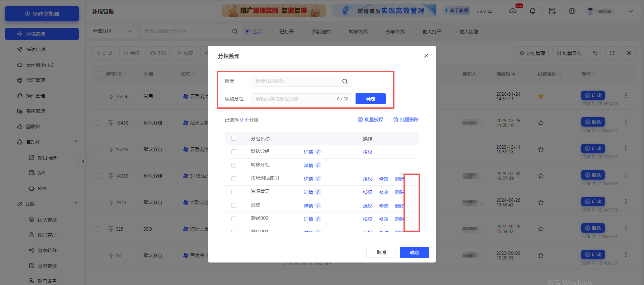Click 批量删除 link
Viewport: 644px width, 285px height.
(406, 120)
